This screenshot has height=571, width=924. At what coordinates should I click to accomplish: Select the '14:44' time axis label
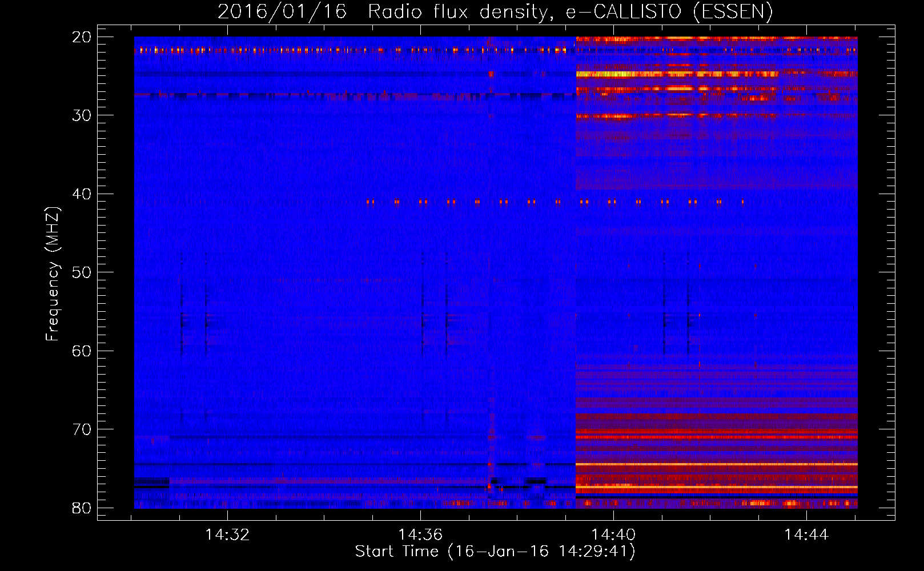(806, 535)
